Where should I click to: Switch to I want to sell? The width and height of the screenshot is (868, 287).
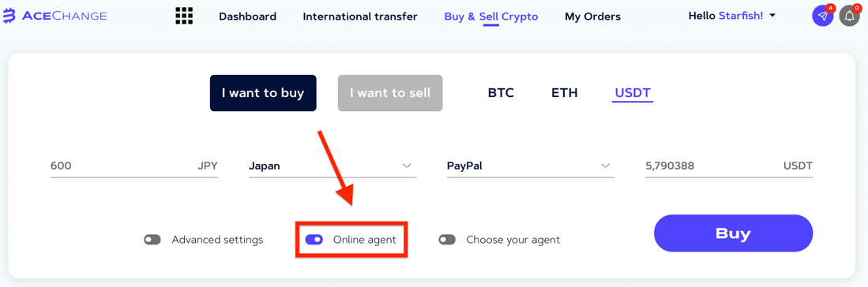390,93
